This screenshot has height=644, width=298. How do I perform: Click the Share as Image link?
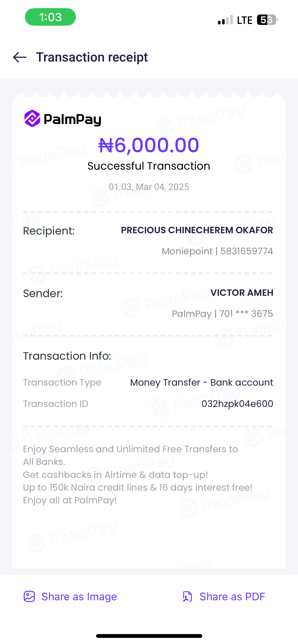point(79,596)
